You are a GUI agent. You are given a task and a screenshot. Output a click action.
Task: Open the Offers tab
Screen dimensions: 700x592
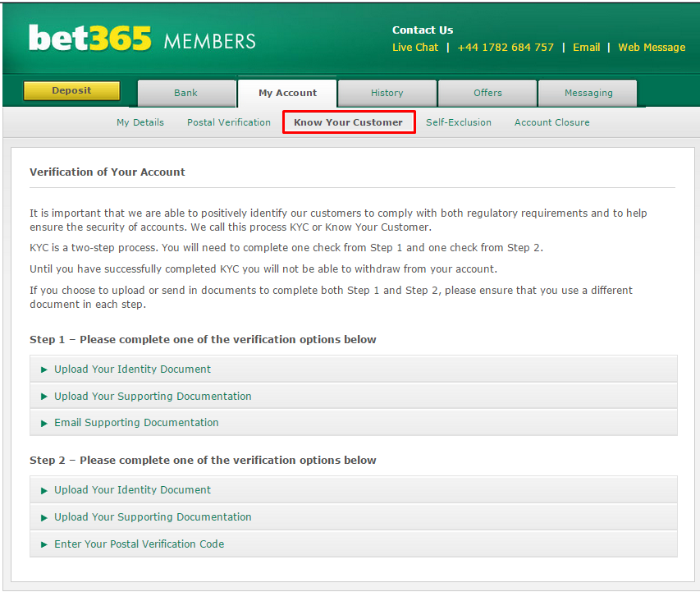click(487, 93)
